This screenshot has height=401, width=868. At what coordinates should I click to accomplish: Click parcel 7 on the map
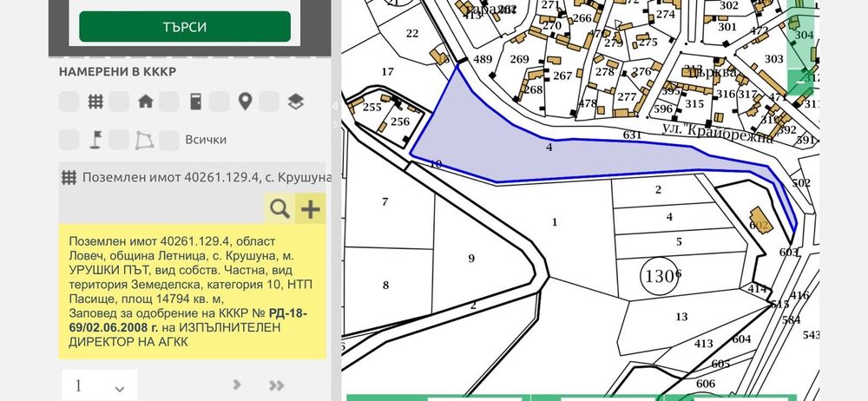click(x=385, y=201)
